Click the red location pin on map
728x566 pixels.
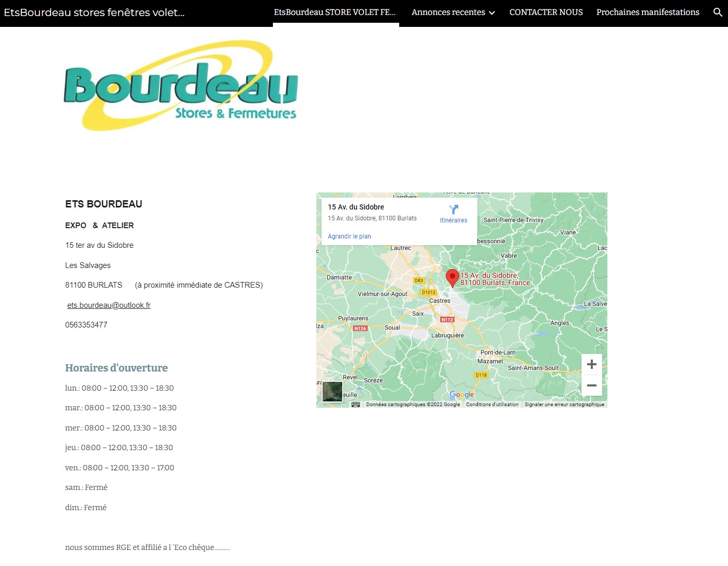click(x=452, y=278)
